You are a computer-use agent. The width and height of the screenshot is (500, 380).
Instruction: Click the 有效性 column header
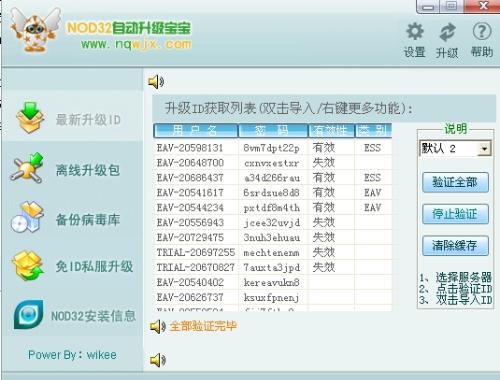(331, 130)
